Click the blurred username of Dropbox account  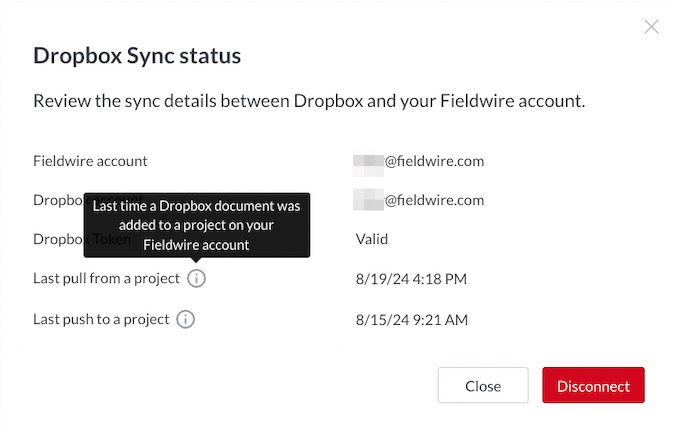(x=368, y=199)
